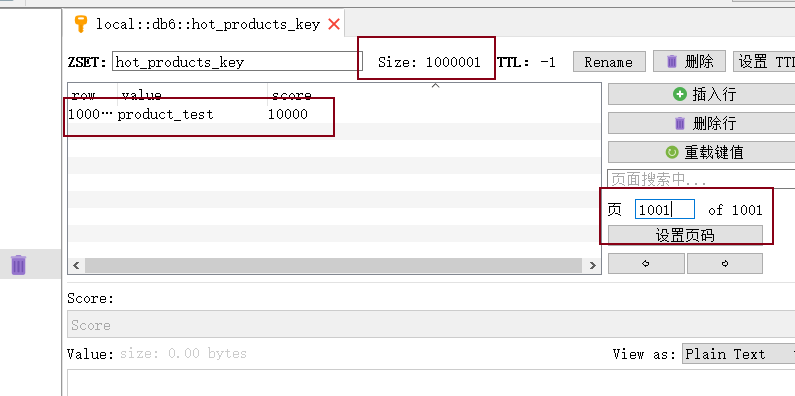Viewport: 795px width, 396px height.
Task: Click the table's left scroll arrow
Action: pos(77,265)
